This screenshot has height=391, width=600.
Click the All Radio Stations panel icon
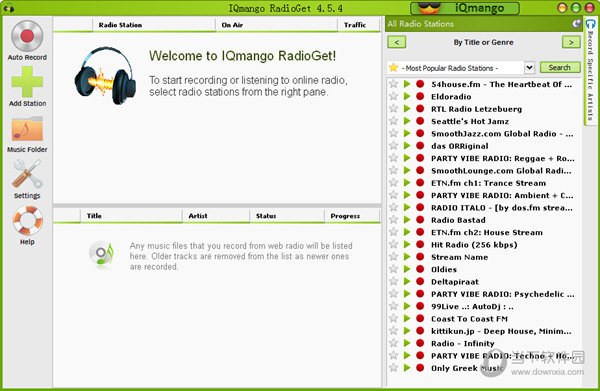[x=576, y=24]
